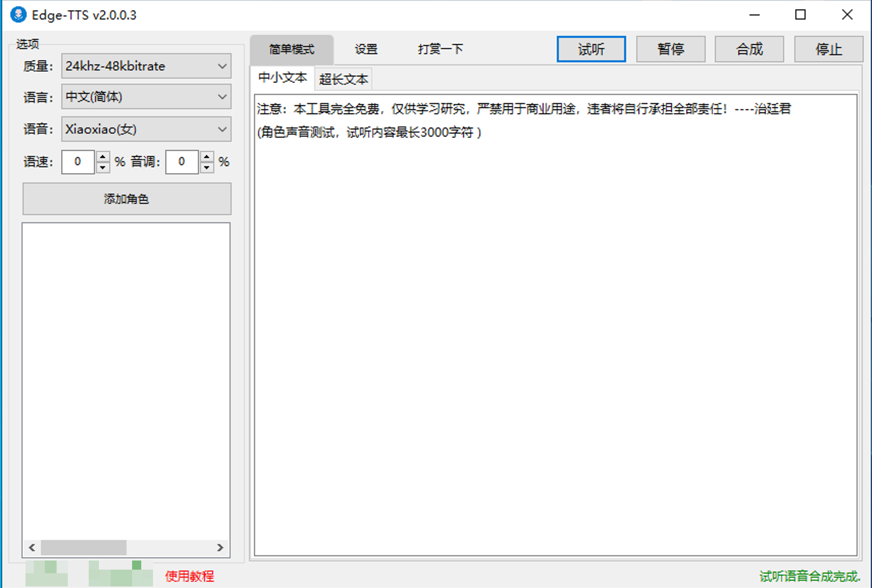Screen dimensions: 872x588
Task: Click left arrow of role list scrollbar
Action: [x=32, y=548]
